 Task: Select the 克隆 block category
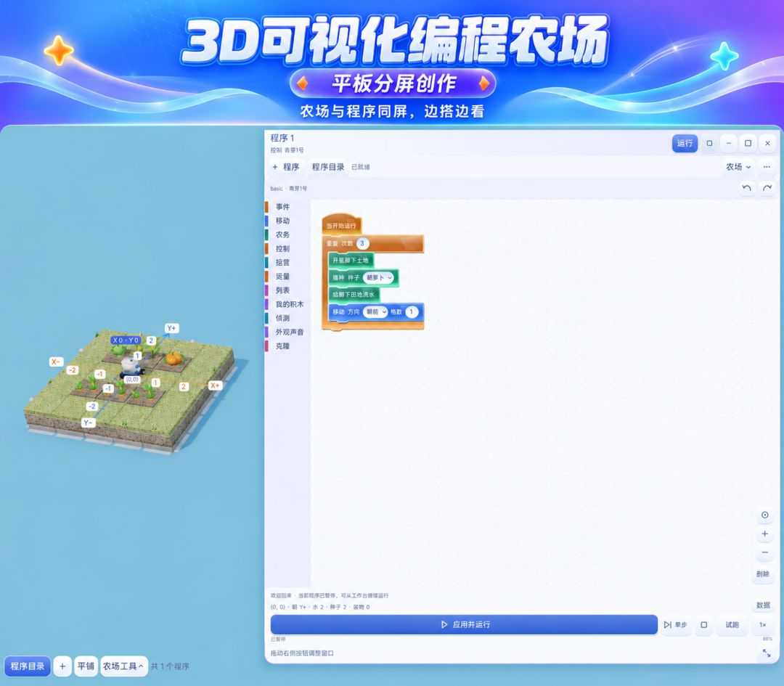[x=282, y=346]
